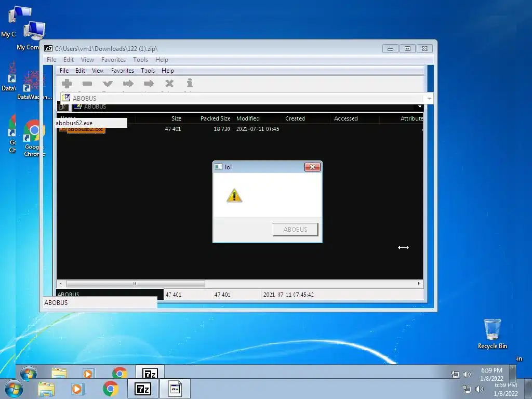Click the horizontal scrollbar thumb
The image size is (532, 399).
[135, 283]
